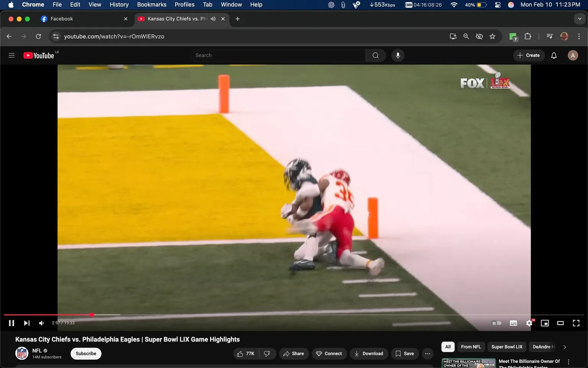Share the video
The width and height of the screenshot is (588, 368).
coord(294,353)
